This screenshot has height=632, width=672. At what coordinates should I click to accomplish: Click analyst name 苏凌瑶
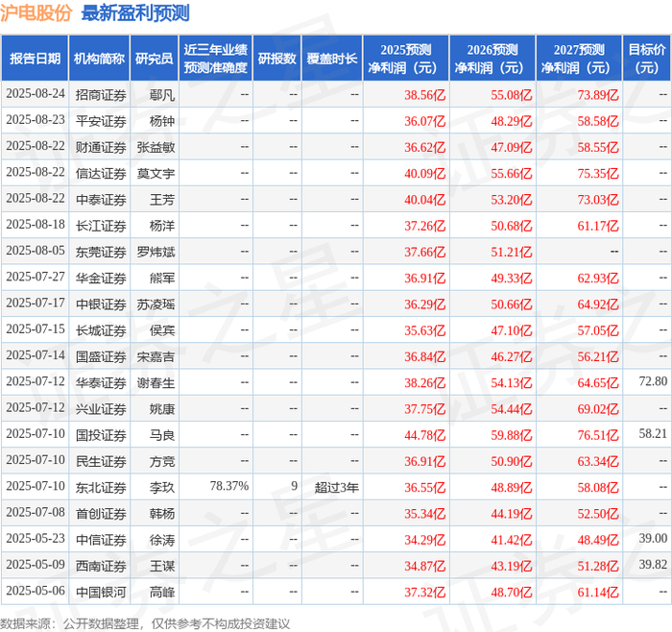tap(156, 304)
